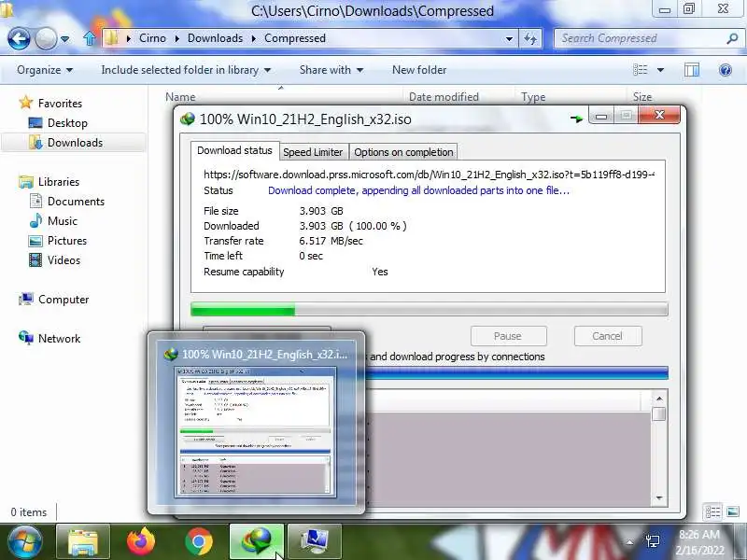Click the download progress bar
747x560 pixels.
(x=430, y=310)
